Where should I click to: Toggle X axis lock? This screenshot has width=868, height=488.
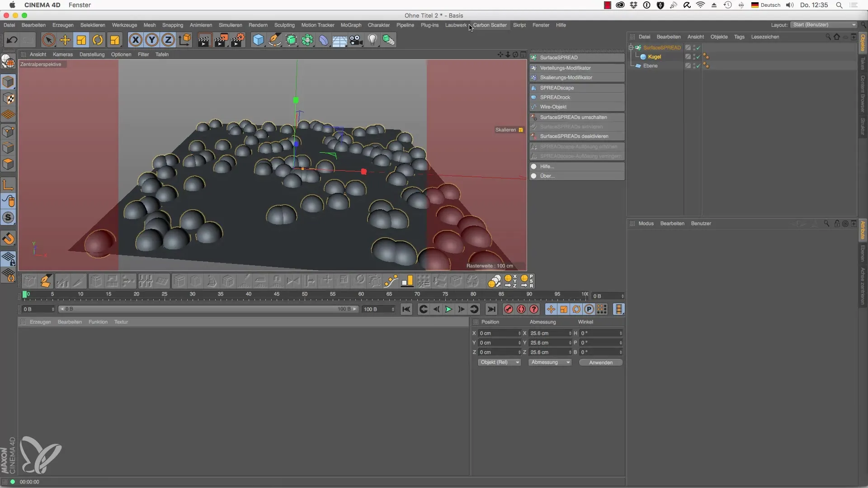point(135,40)
